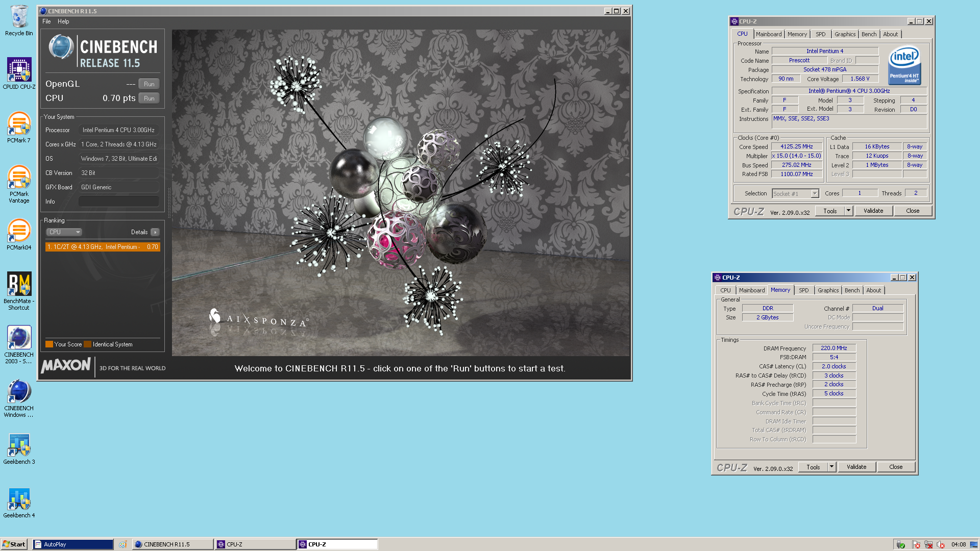
Task: Click the Multiplier value x 15.0 field
Action: pos(796,156)
